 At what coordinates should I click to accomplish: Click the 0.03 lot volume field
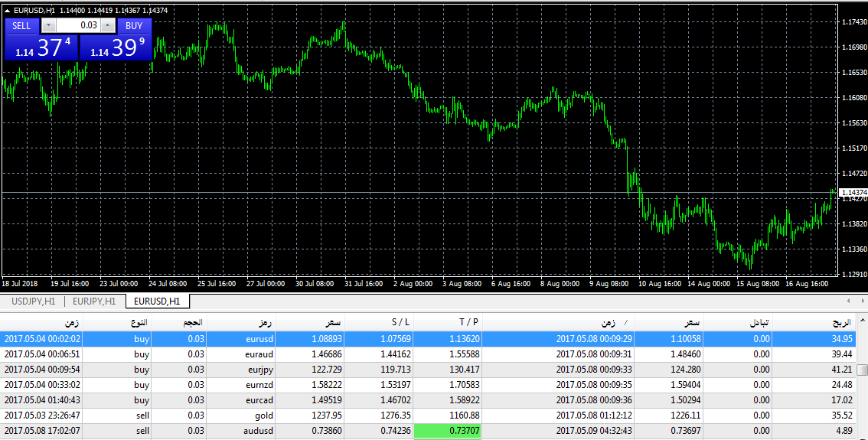point(77,25)
